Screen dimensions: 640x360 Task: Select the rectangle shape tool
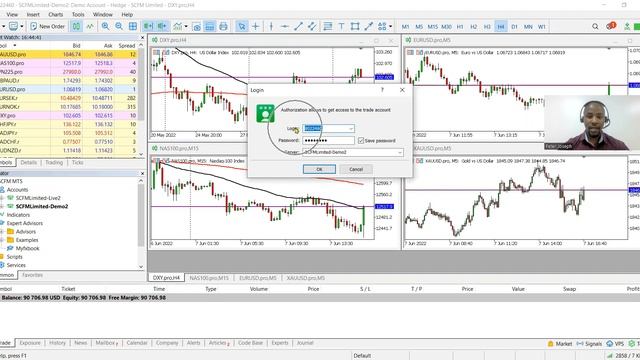coord(355,26)
